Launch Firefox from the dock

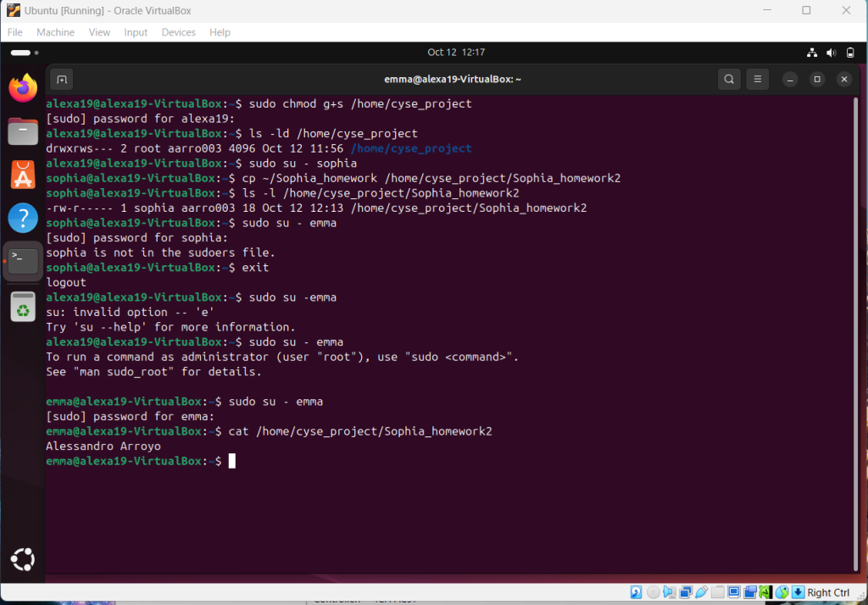(x=23, y=87)
